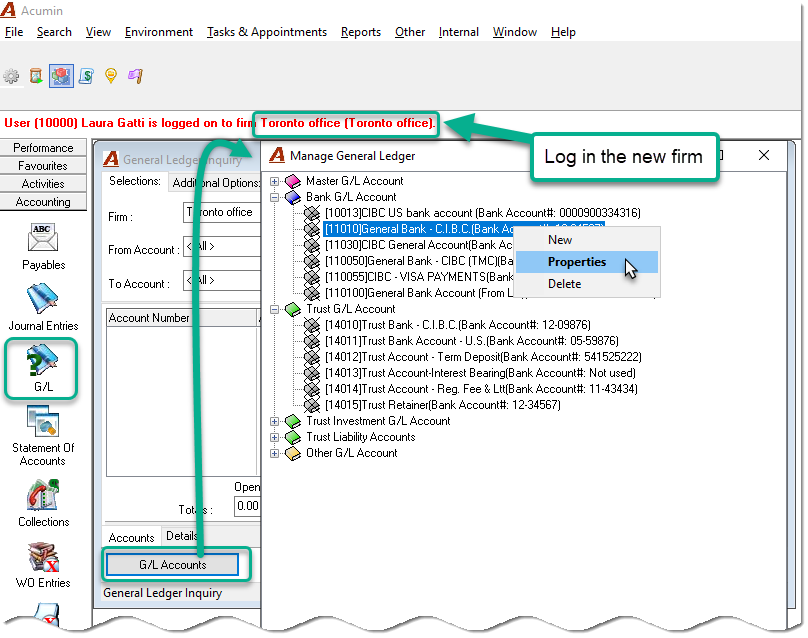Open the Collections module
This screenshot has width=808, height=638.
(x=43, y=503)
